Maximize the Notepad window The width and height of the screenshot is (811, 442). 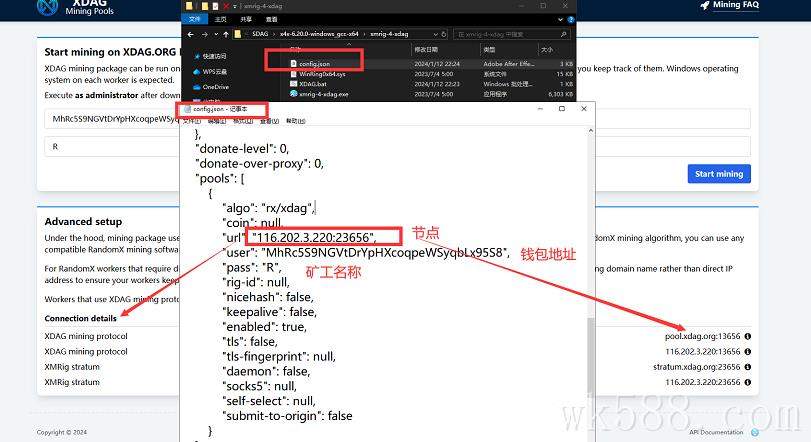[562, 109]
